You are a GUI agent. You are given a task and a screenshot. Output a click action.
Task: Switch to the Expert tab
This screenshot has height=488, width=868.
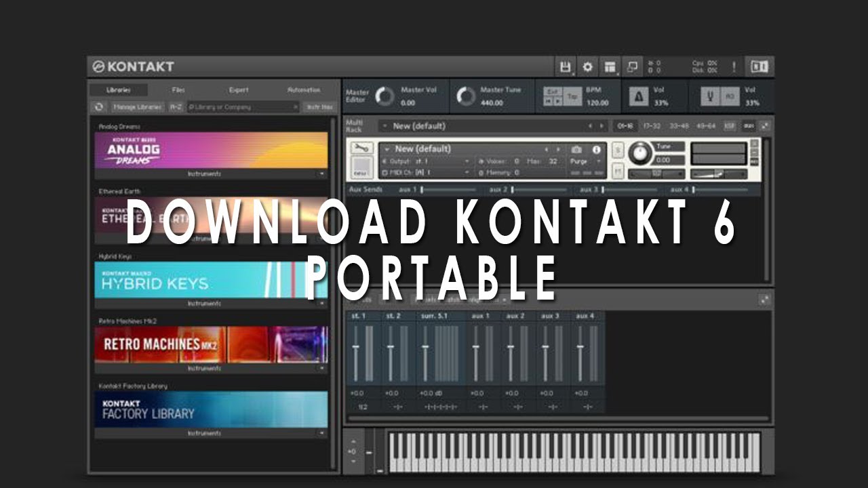tap(238, 89)
